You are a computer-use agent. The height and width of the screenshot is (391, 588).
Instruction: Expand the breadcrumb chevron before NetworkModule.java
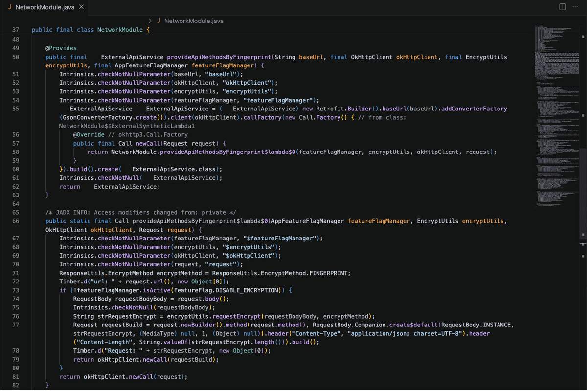(150, 21)
